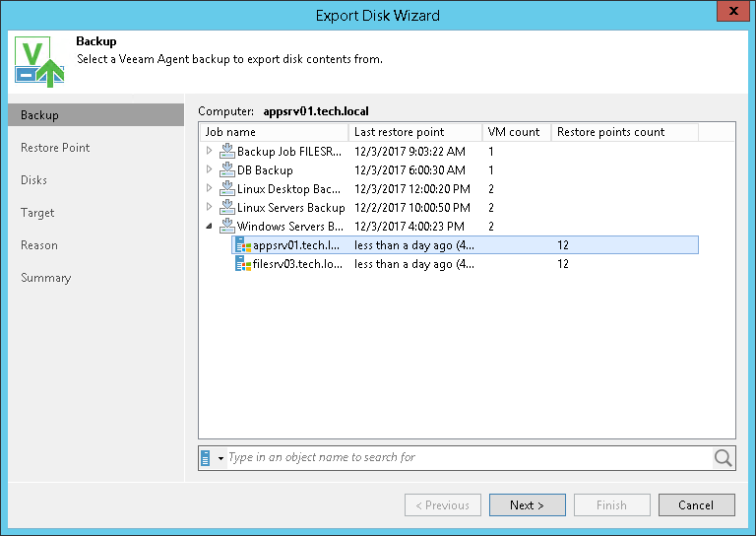The width and height of the screenshot is (756, 536).
Task: Click the Previous button
Action: (443, 505)
